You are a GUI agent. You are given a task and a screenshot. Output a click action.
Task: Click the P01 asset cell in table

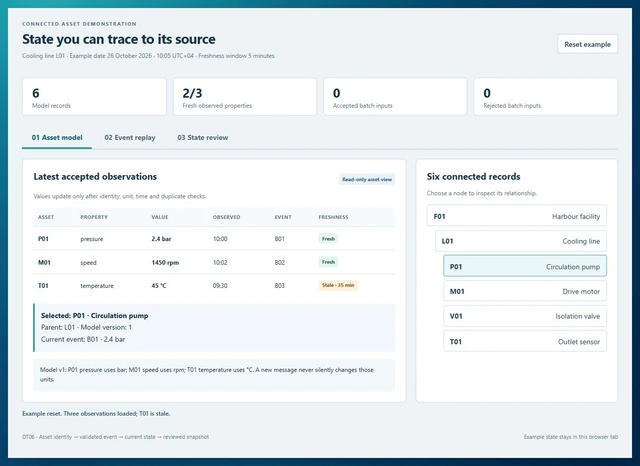coord(43,239)
